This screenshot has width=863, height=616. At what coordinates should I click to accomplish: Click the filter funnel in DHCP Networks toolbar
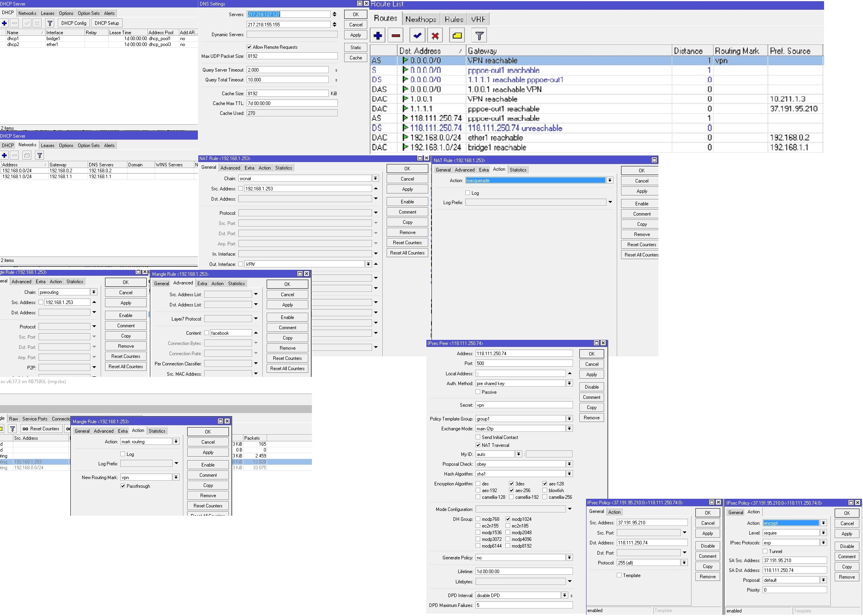[x=39, y=155]
